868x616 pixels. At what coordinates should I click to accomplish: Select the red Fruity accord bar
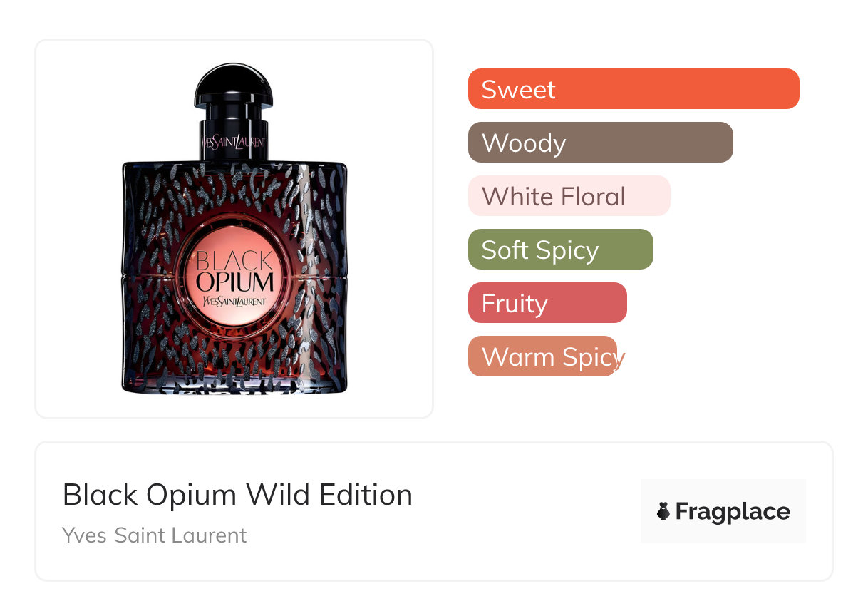coord(547,303)
